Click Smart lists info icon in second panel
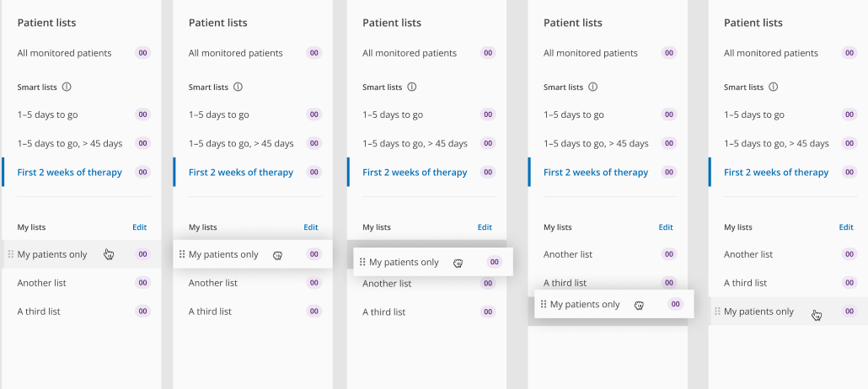This screenshot has height=389, width=868. click(238, 87)
